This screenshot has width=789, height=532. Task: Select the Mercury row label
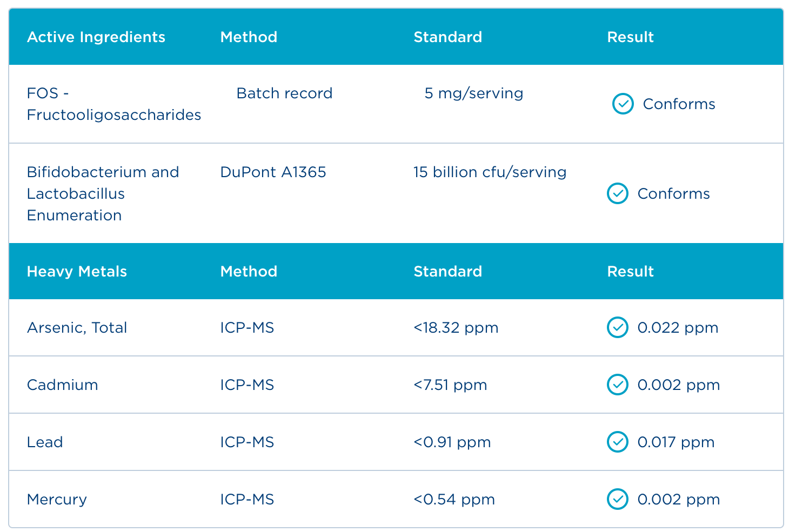57,499
